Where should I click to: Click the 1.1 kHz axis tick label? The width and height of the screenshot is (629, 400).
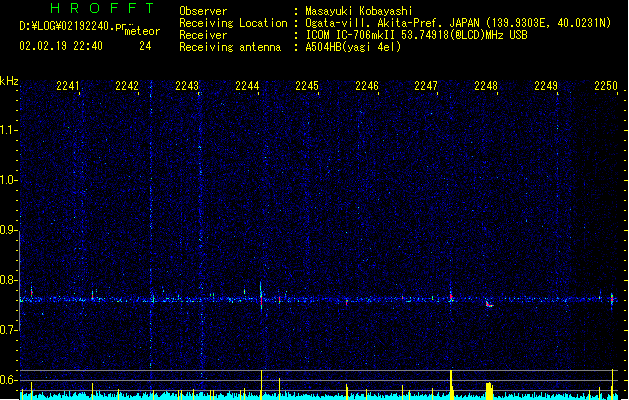pyautogui.click(x=9, y=130)
